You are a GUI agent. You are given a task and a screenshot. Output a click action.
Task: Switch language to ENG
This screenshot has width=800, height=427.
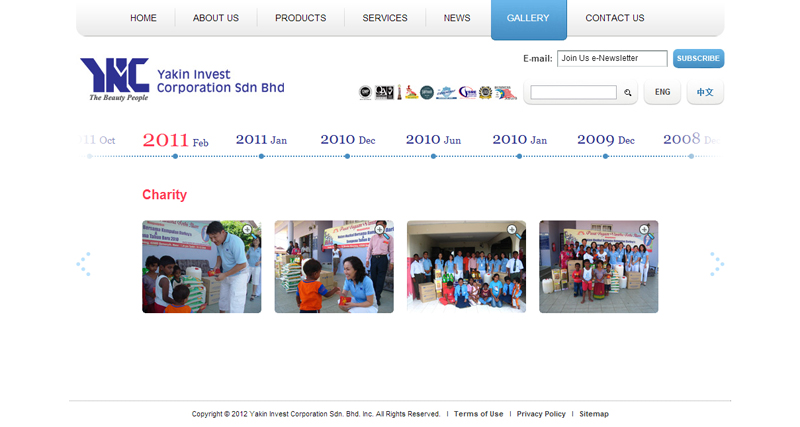[x=662, y=92]
